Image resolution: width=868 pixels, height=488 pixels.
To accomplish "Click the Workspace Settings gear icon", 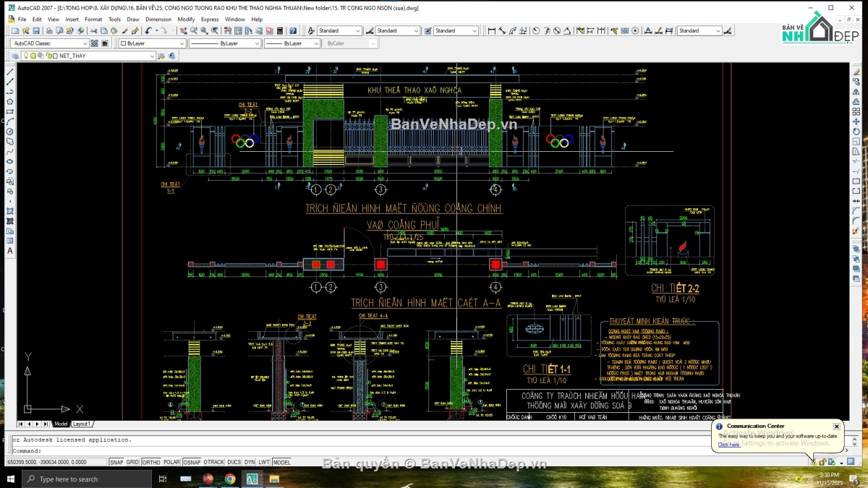I will (94, 43).
